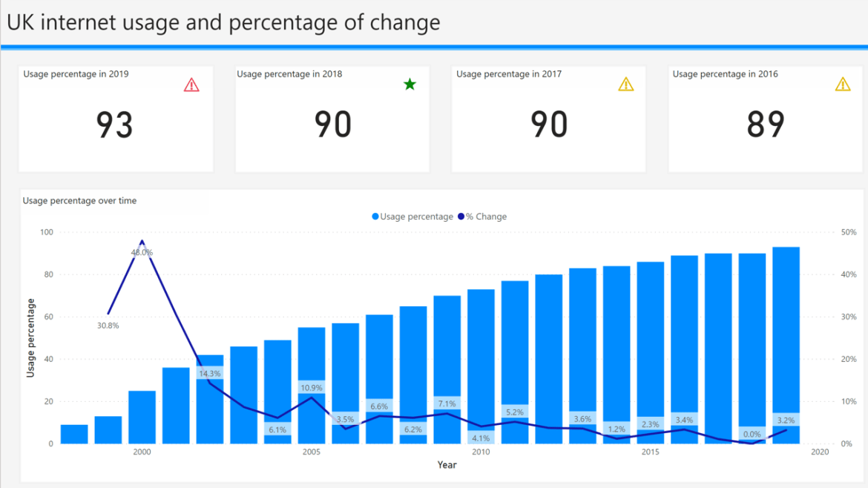Viewport: 868px width, 488px height.
Task: Click the Usage percentage over time title
Action: [x=79, y=201]
